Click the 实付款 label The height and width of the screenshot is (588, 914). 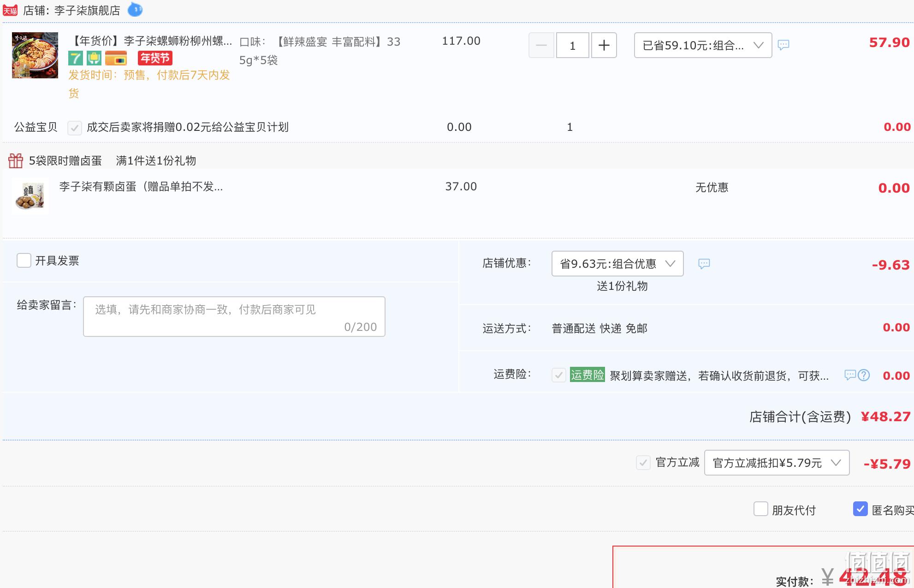point(795,582)
